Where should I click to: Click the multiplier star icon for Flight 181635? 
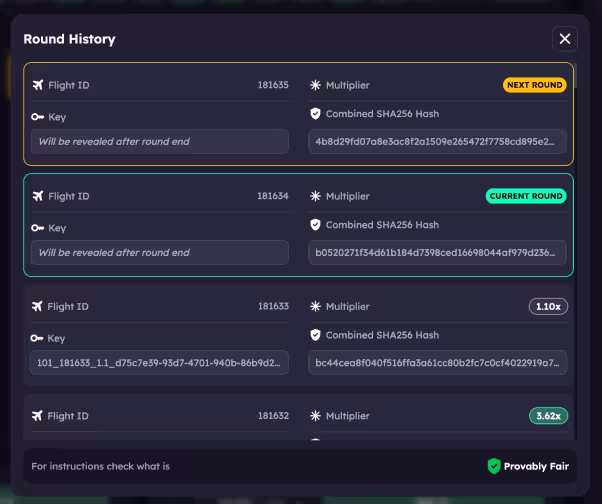[315, 85]
